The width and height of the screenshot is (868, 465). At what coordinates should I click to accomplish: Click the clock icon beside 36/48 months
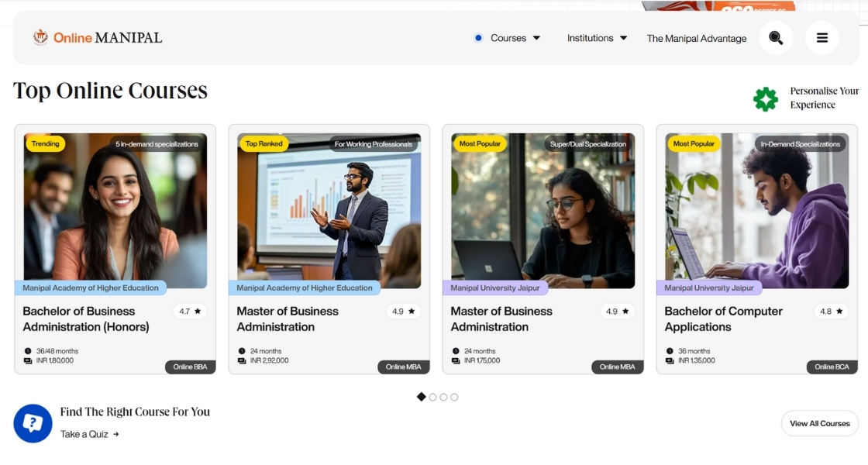point(28,351)
